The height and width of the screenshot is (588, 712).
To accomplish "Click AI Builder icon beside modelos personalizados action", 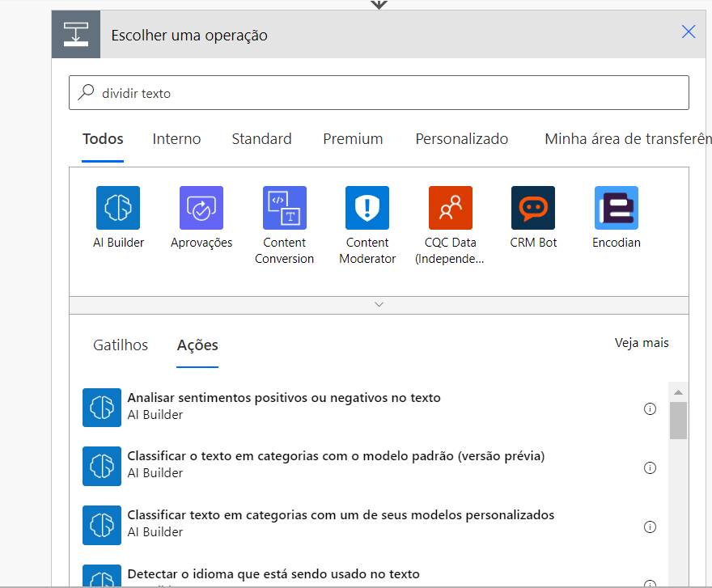I will 102,525.
